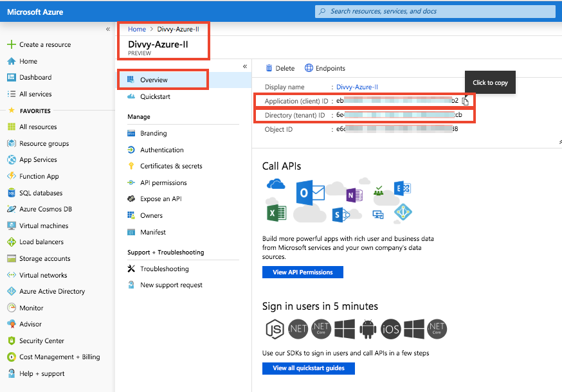Click the Endpoints globe icon

(309, 68)
